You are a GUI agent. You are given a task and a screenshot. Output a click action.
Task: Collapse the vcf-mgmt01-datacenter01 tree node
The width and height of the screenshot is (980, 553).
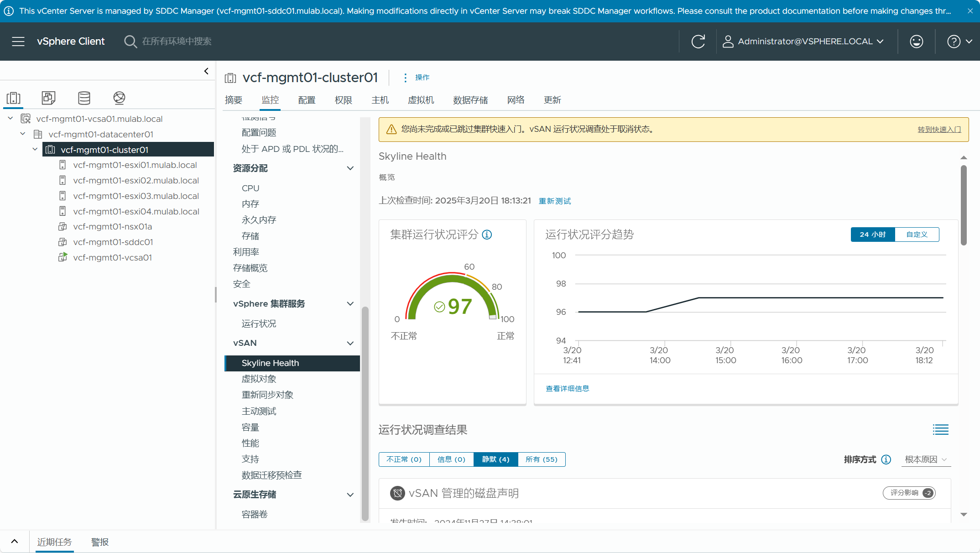point(22,134)
